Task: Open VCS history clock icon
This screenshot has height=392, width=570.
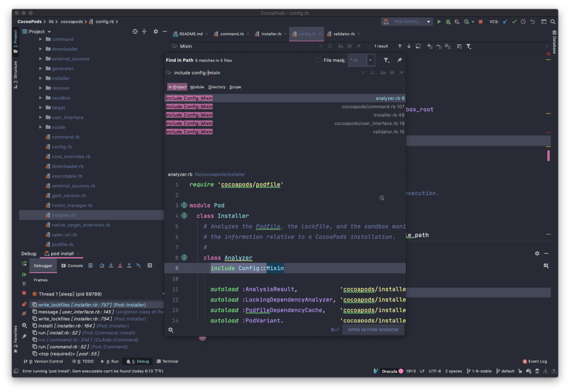Action: click(523, 22)
